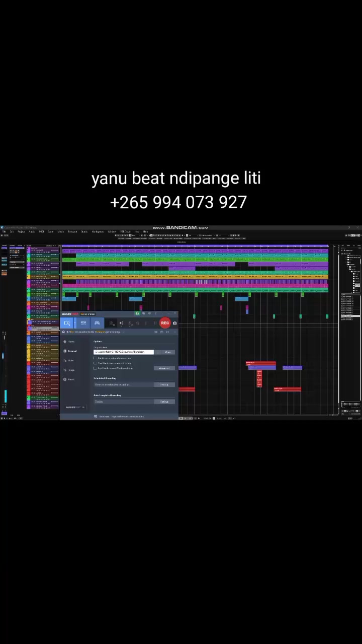Open the recording mode dropdown arrow
Screen dimensions: 362x644
(x=75, y=323)
